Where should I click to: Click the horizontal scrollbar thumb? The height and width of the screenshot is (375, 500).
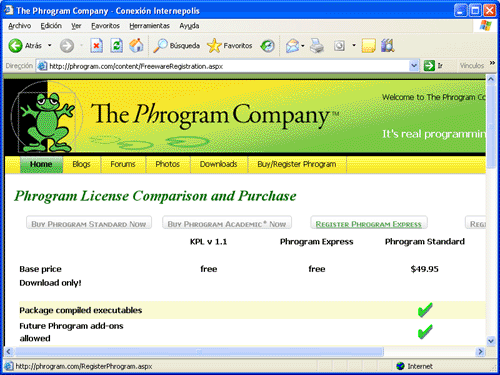click(x=199, y=352)
